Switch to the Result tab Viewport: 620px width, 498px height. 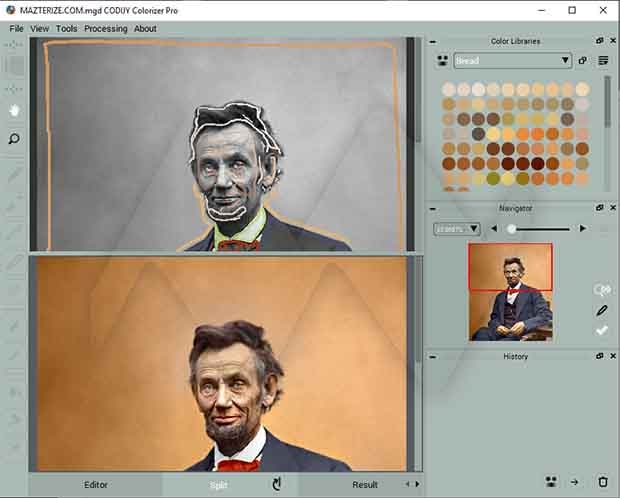click(x=365, y=485)
